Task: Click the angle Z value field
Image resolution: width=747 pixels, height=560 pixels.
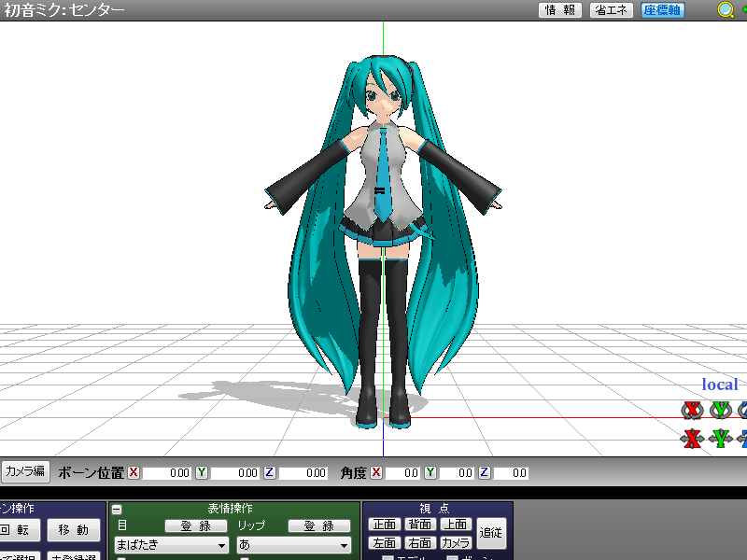Action: 511,473
